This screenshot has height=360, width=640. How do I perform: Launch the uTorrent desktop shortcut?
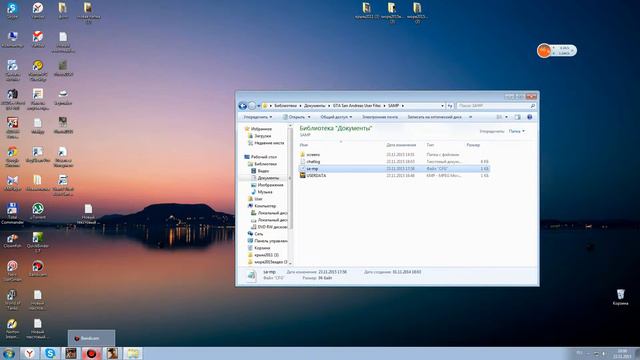coord(38,211)
